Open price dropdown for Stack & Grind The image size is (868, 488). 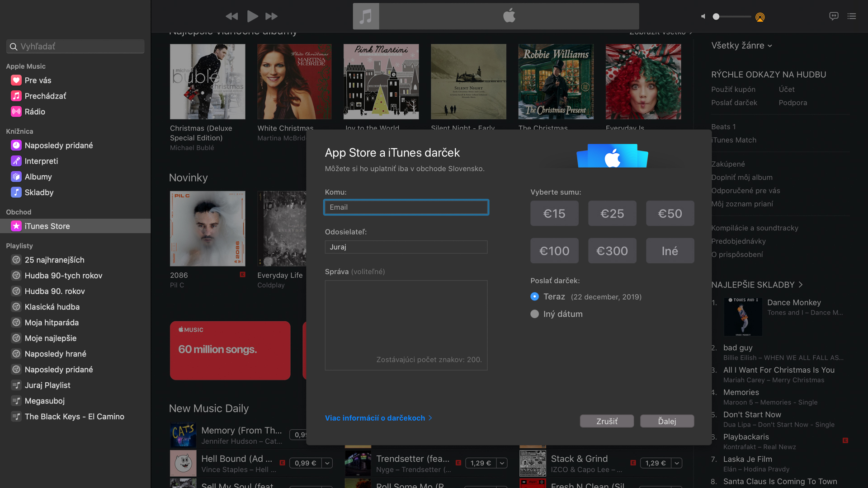677,463
